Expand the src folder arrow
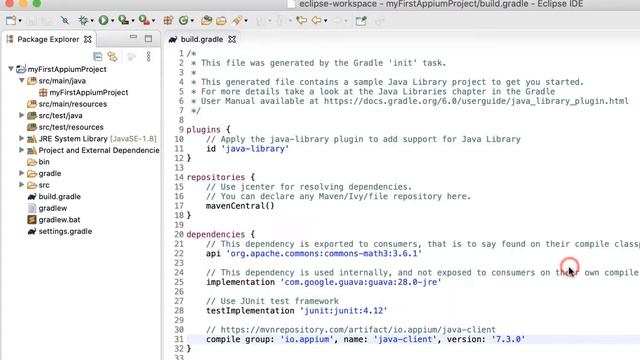Image resolution: width=640 pixels, height=360 pixels. pyautogui.click(x=22, y=184)
